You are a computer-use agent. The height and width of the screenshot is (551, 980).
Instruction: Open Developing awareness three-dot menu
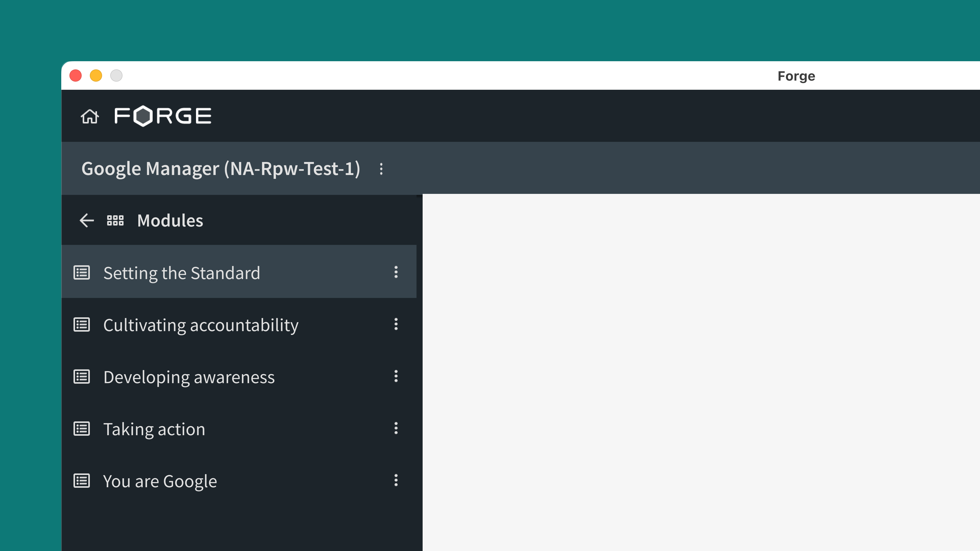pyautogui.click(x=396, y=377)
